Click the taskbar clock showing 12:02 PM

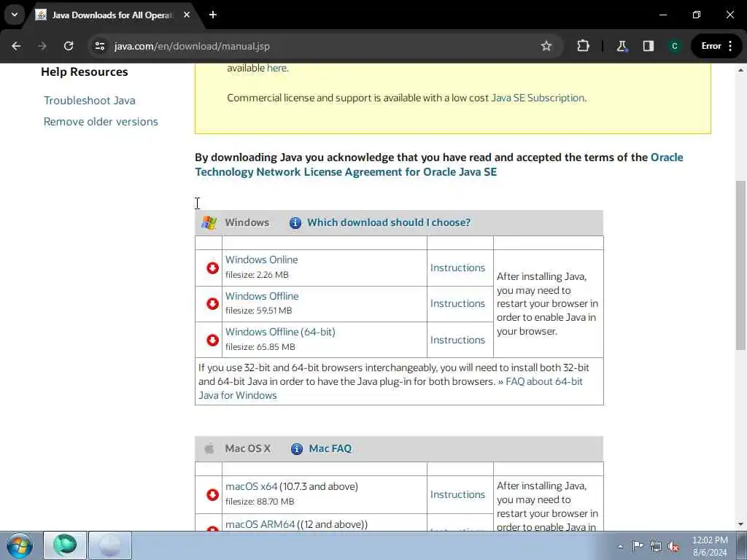(710, 546)
